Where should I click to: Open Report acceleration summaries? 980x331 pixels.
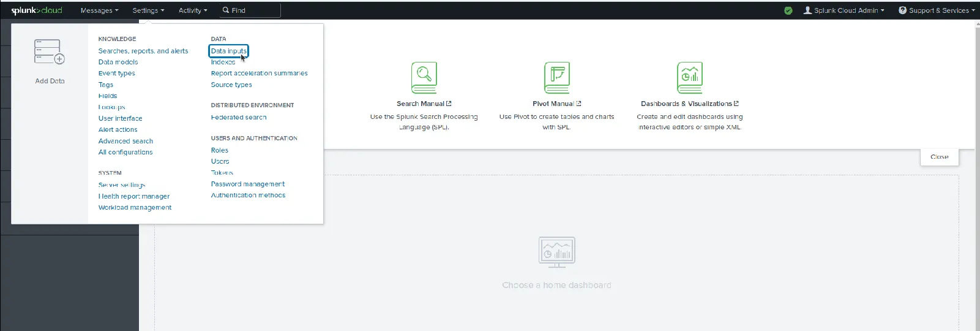coord(260,73)
